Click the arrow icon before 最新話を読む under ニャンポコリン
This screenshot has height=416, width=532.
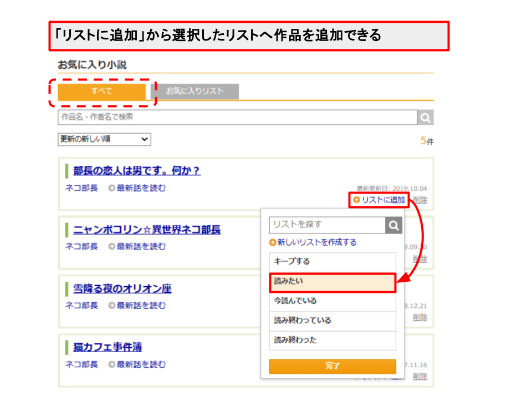[111, 246]
